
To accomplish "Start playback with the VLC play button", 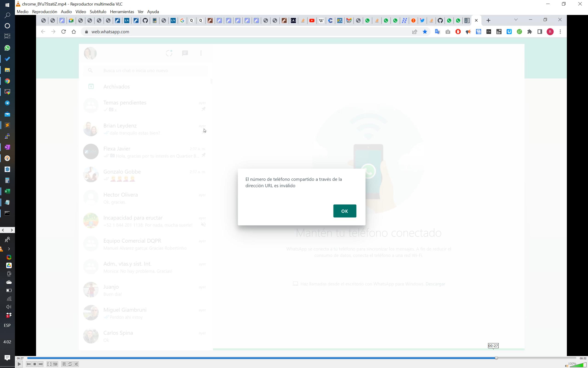I will point(19,364).
